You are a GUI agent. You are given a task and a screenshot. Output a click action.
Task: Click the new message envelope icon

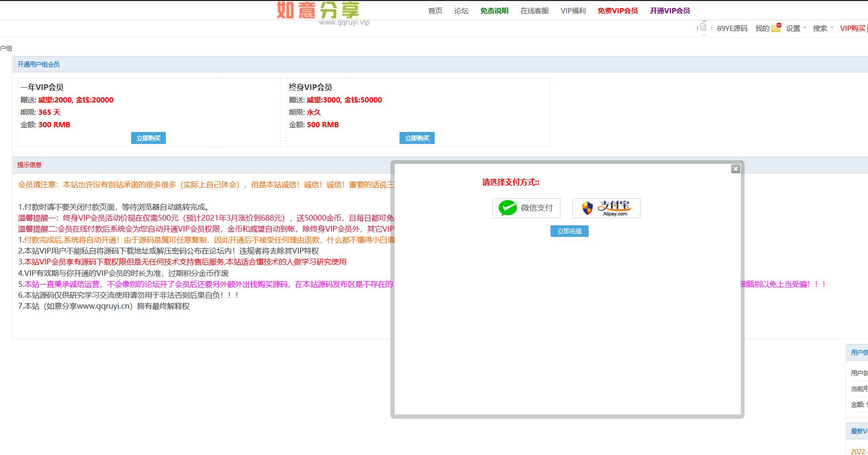[776, 28]
